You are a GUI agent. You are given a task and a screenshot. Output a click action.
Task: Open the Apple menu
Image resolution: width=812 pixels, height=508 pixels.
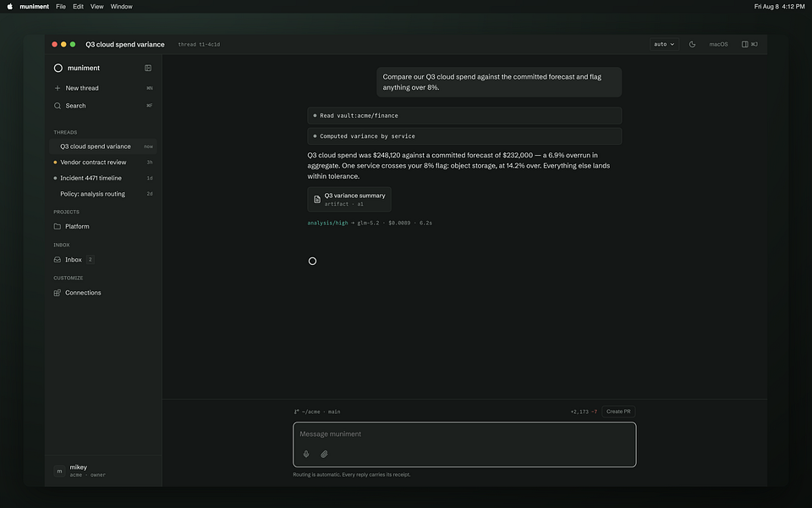click(x=9, y=7)
